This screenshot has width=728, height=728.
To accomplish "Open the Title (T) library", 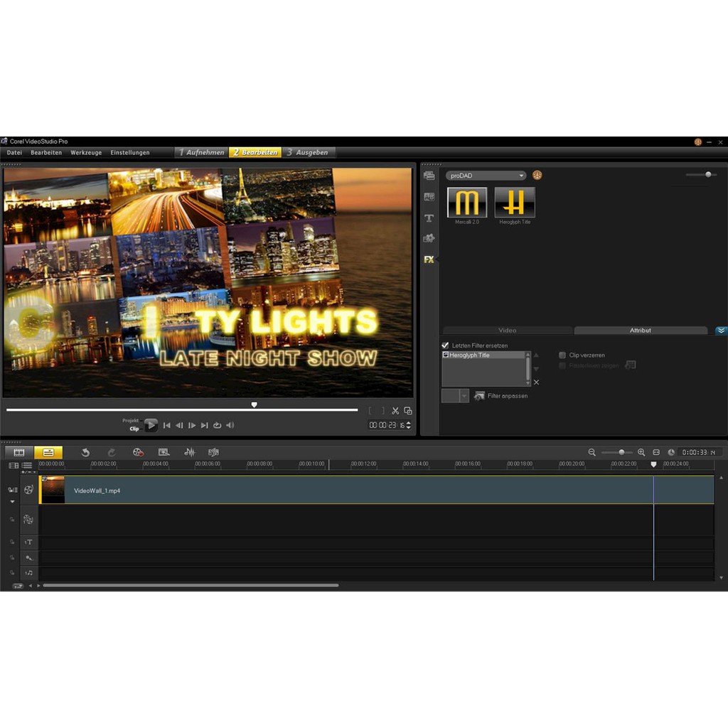I will point(429,218).
